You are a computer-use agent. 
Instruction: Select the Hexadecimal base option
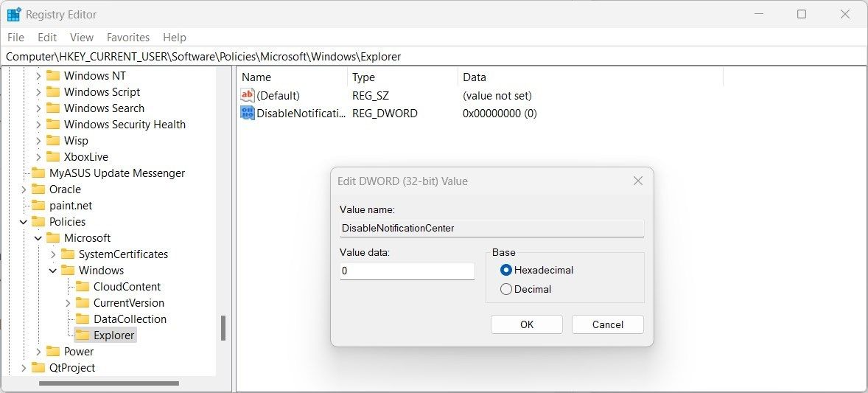pyautogui.click(x=506, y=270)
